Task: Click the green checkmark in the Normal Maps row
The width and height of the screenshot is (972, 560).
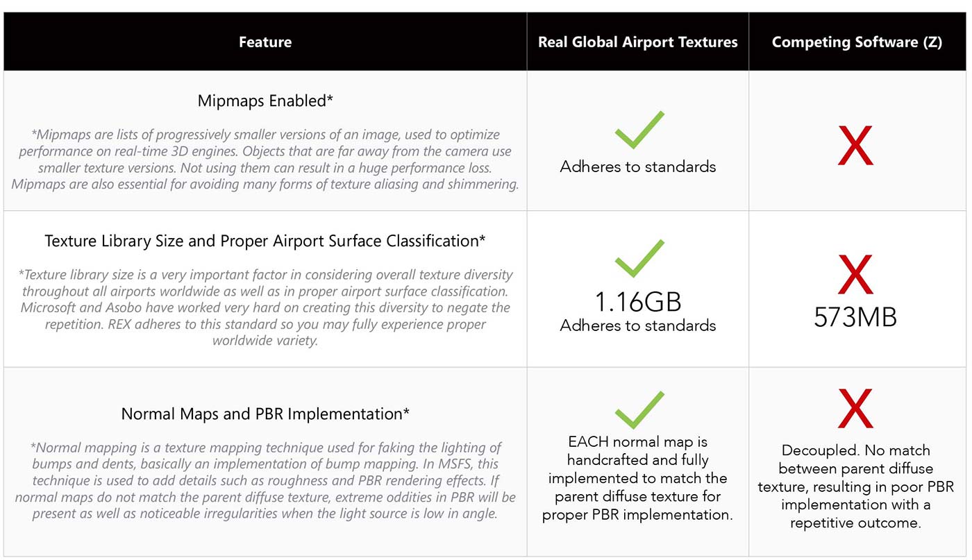Action: [x=639, y=409]
